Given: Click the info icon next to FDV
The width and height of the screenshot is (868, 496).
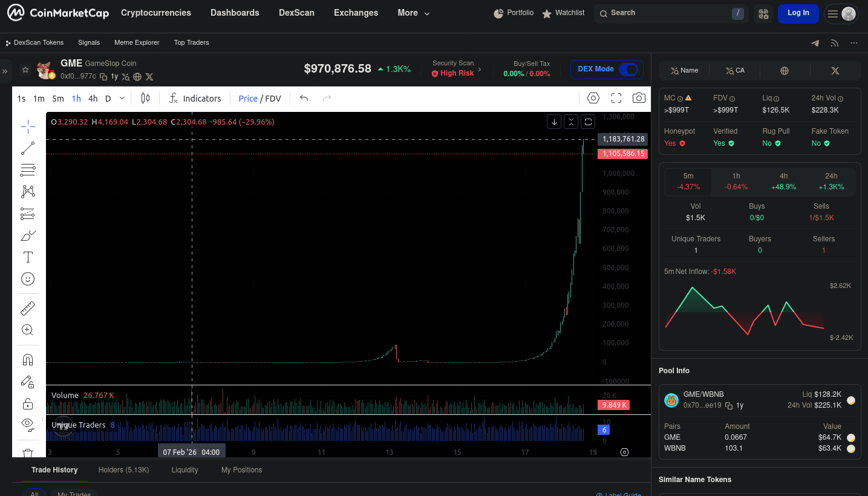Looking at the screenshot, I should [x=733, y=99].
